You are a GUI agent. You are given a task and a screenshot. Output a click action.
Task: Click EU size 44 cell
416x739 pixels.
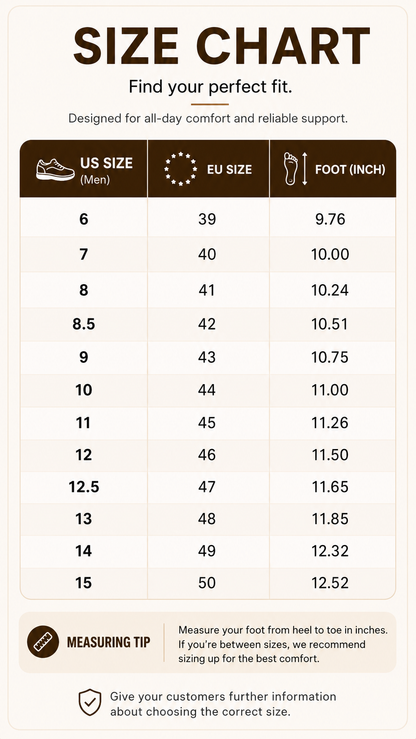coord(207,390)
